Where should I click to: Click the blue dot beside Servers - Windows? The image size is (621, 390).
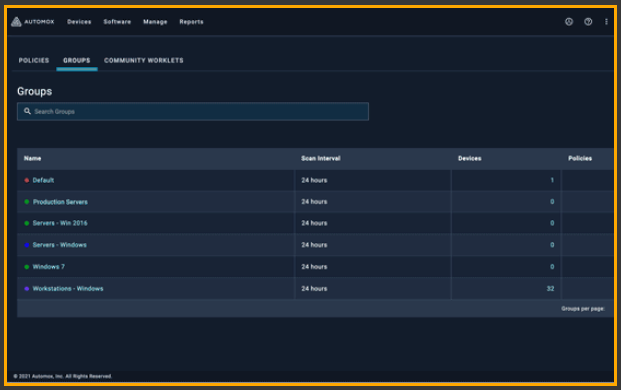tap(27, 245)
